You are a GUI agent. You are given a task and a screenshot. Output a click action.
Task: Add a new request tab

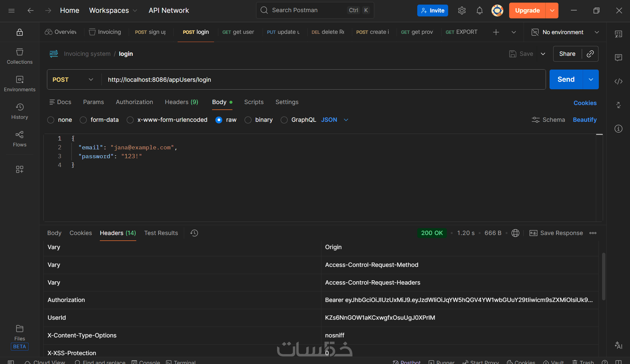pos(496,32)
